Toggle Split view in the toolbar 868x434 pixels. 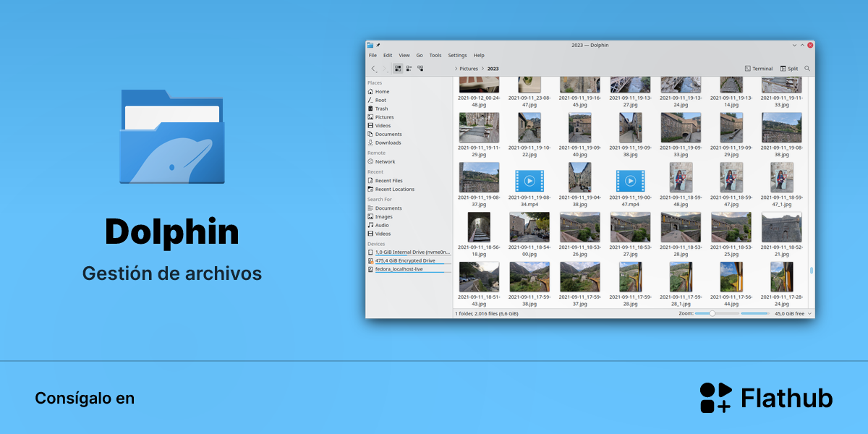tap(789, 69)
